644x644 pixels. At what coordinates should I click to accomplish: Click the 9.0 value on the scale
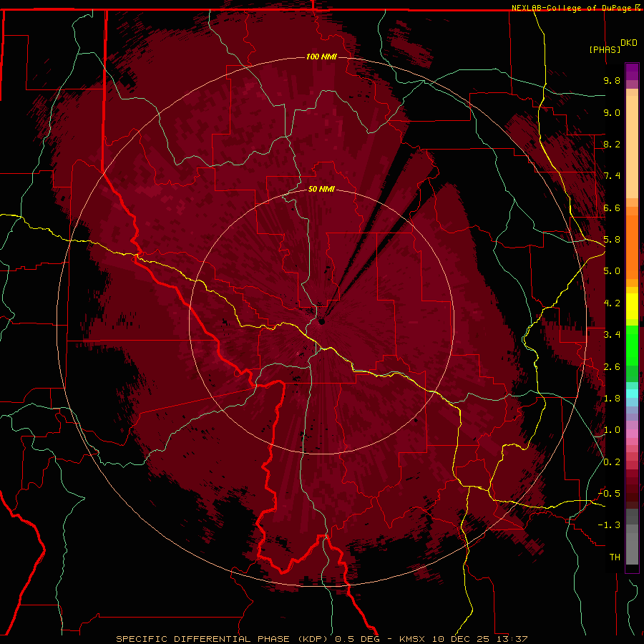click(612, 112)
